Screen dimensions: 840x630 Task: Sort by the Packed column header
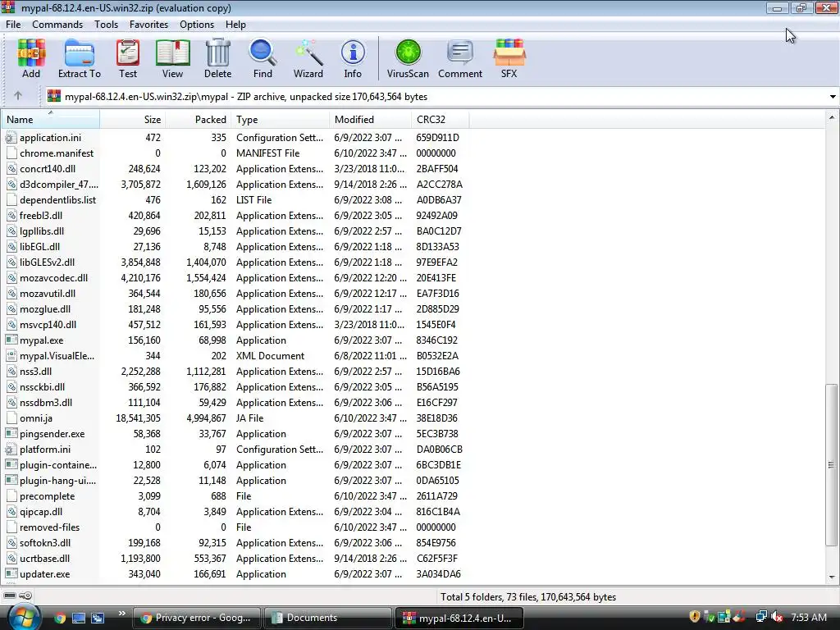pyautogui.click(x=199, y=120)
